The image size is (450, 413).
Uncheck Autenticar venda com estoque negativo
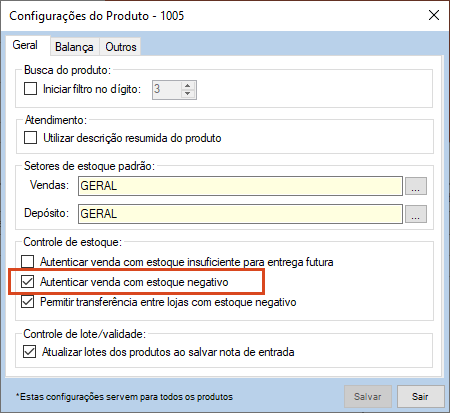pos(27,282)
